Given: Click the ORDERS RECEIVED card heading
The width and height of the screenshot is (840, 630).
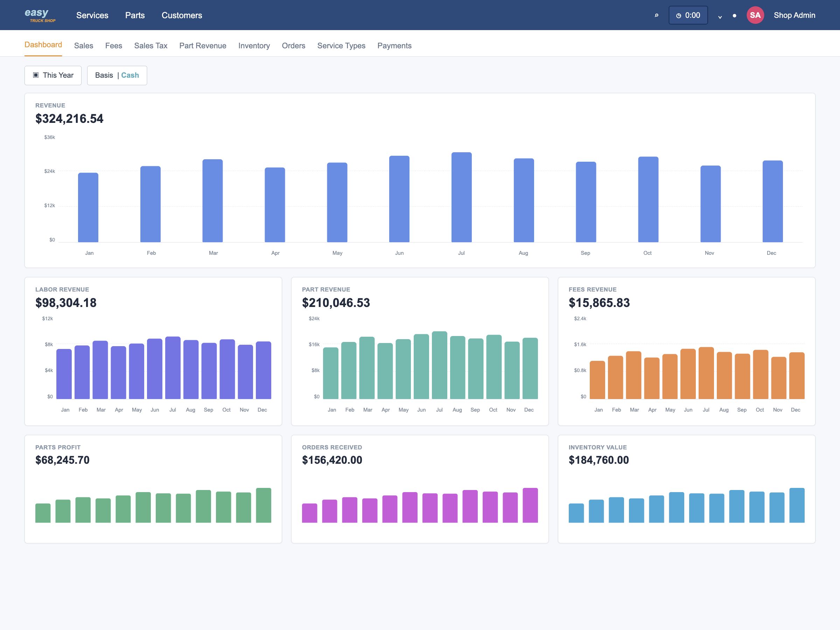Looking at the screenshot, I should (x=332, y=447).
